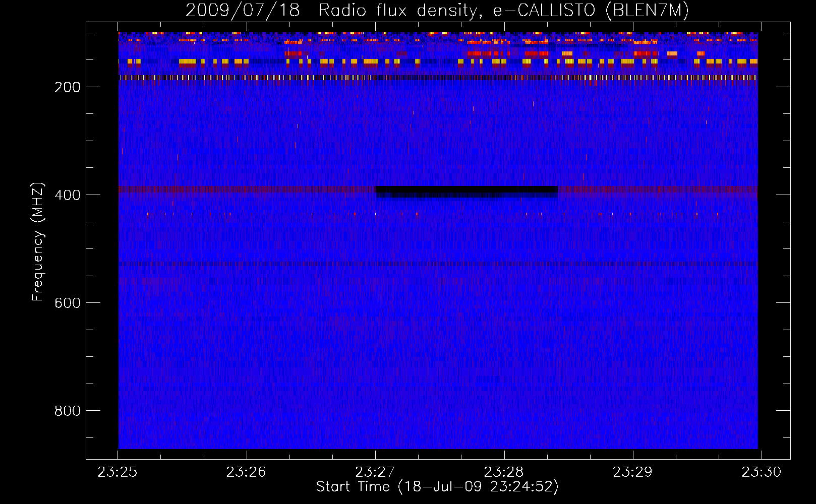Click the 800 frequency tick label

(x=68, y=411)
